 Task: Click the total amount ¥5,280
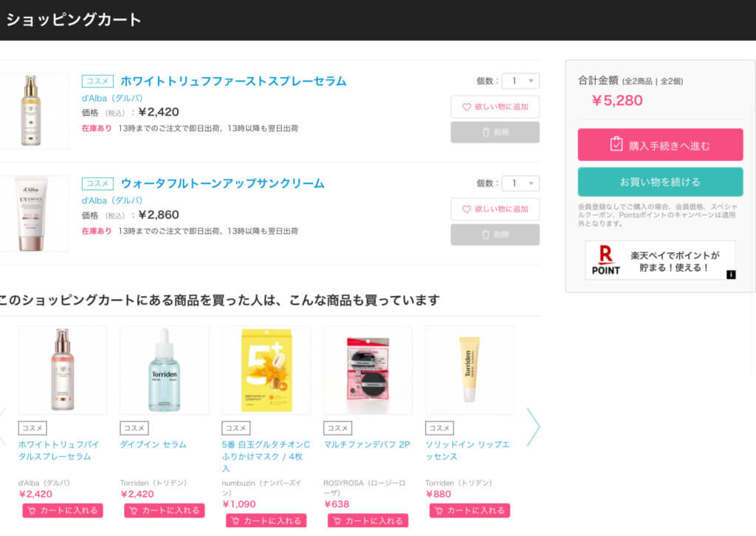coord(617,100)
